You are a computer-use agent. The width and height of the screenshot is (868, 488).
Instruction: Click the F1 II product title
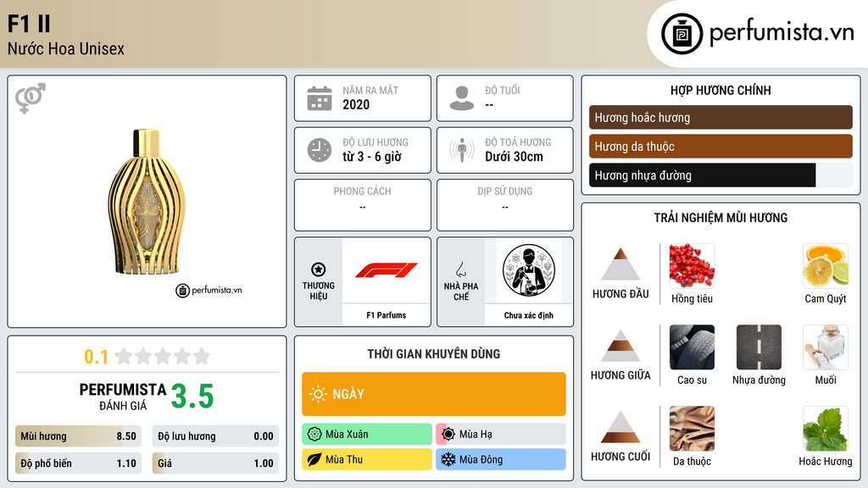29,24
